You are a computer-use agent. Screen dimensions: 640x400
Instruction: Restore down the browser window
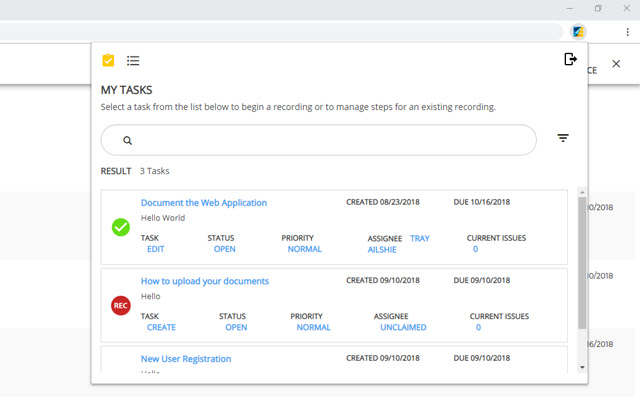598,8
